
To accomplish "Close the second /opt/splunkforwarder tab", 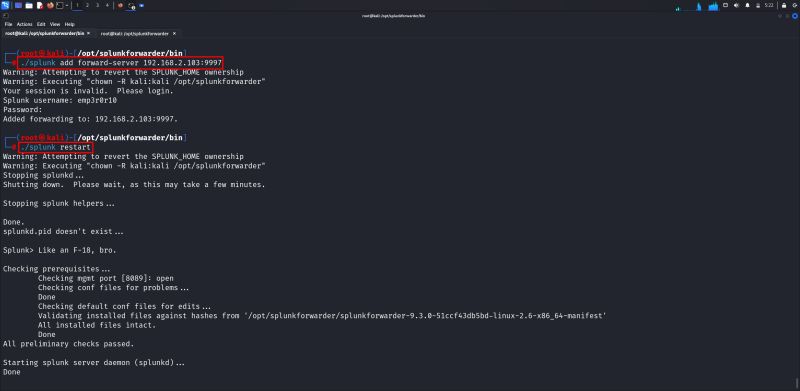I will point(174,33).
